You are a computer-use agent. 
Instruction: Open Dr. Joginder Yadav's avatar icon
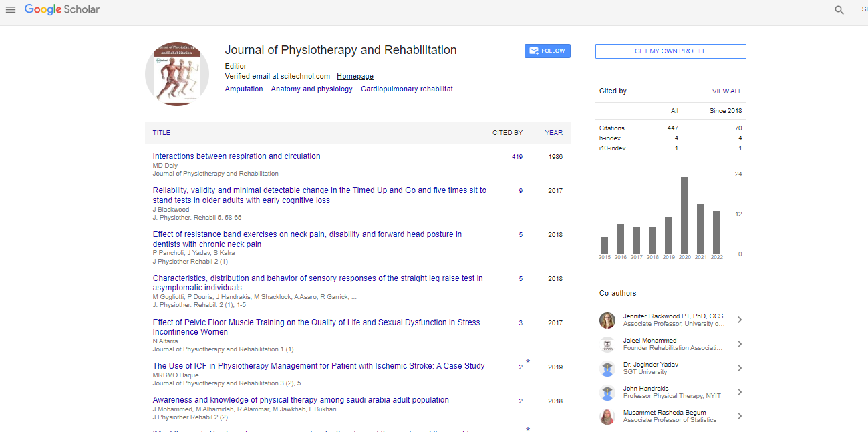[x=607, y=369]
